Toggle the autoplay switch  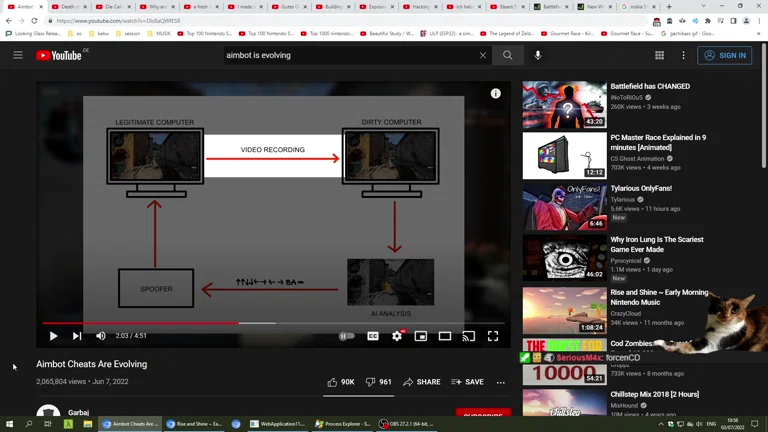[x=347, y=337]
